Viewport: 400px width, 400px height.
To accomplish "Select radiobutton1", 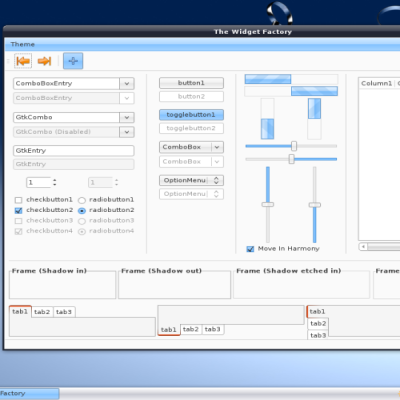I will click(x=82, y=200).
